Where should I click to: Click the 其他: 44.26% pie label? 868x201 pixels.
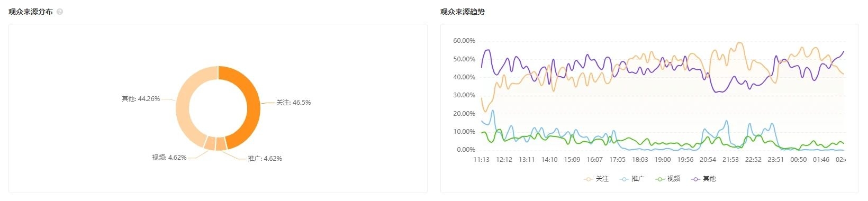141,99
